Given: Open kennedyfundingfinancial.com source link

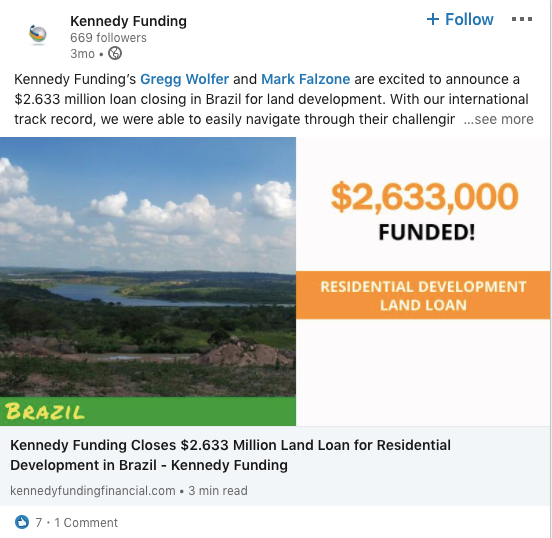Looking at the screenshot, I should (x=93, y=490).
